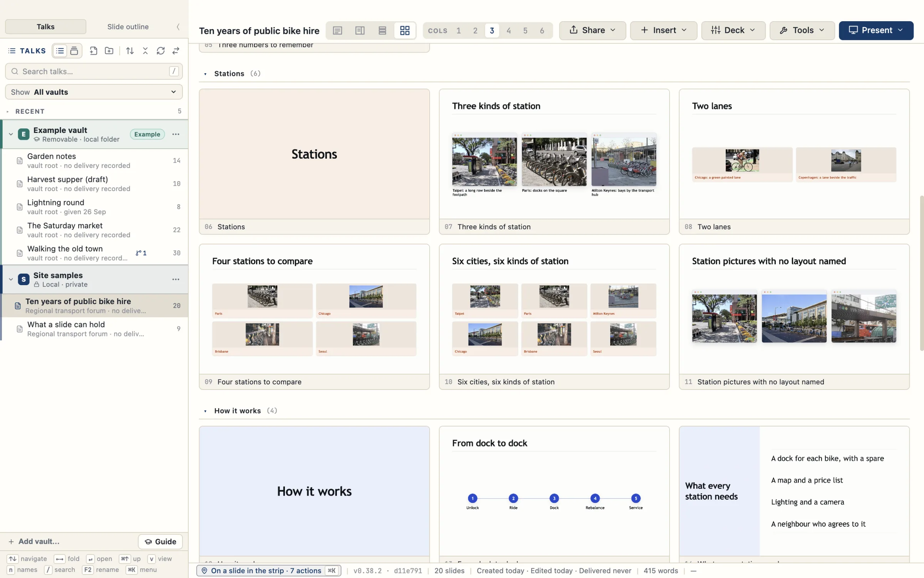The image size is (924, 578).
Task: Click the Present button
Action: click(876, 30)
